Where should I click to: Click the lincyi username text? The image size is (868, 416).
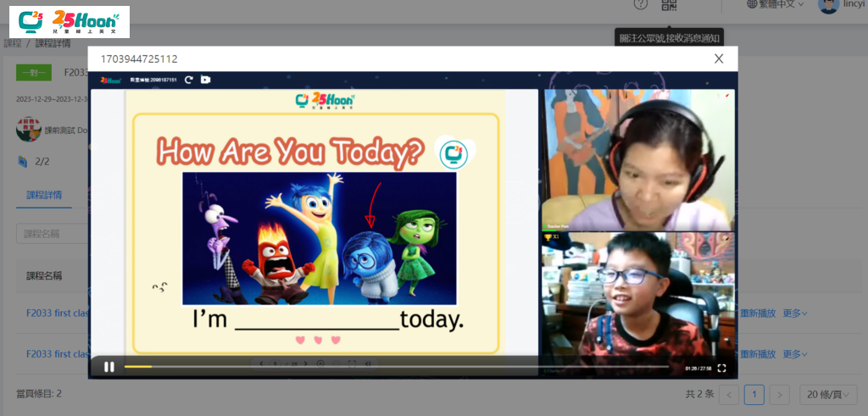coord(855,4)
